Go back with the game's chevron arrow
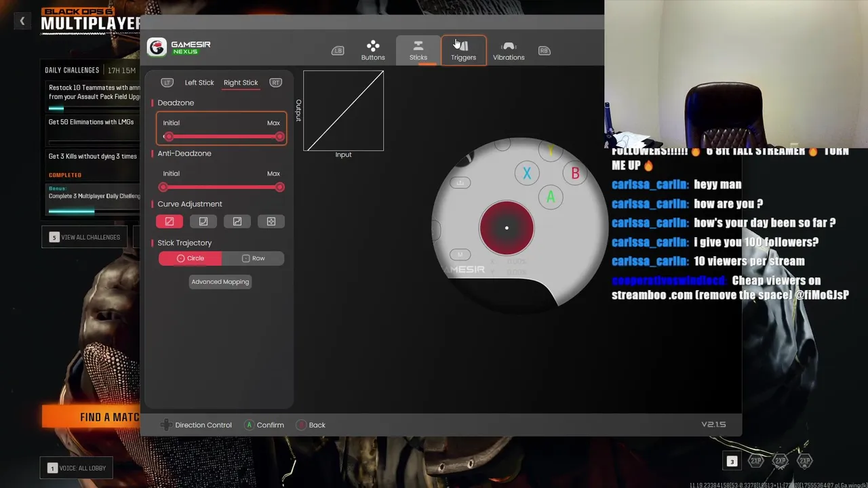The image size is (868, 488). [x=22, y=22]
